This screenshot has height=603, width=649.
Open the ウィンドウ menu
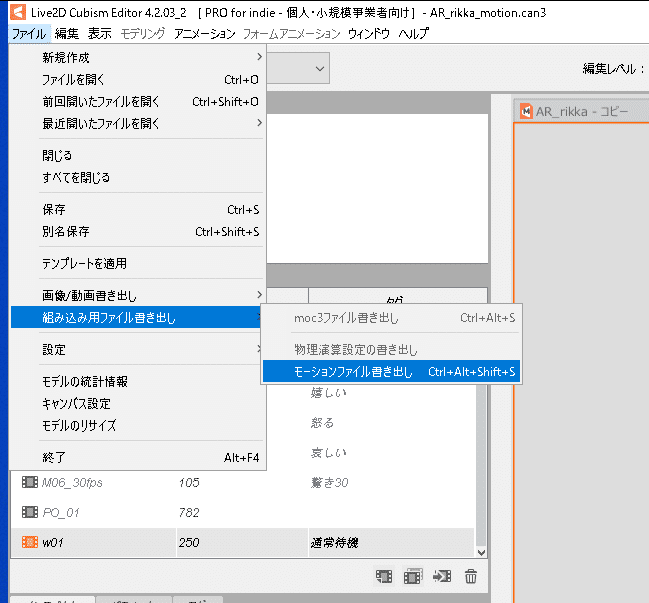coord(369,34)
